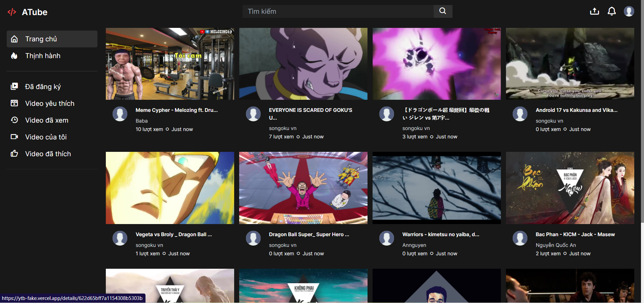This screenshot has height=303, width=644.
Task: Click the search magnifier icon
Action: click(442, 11)
